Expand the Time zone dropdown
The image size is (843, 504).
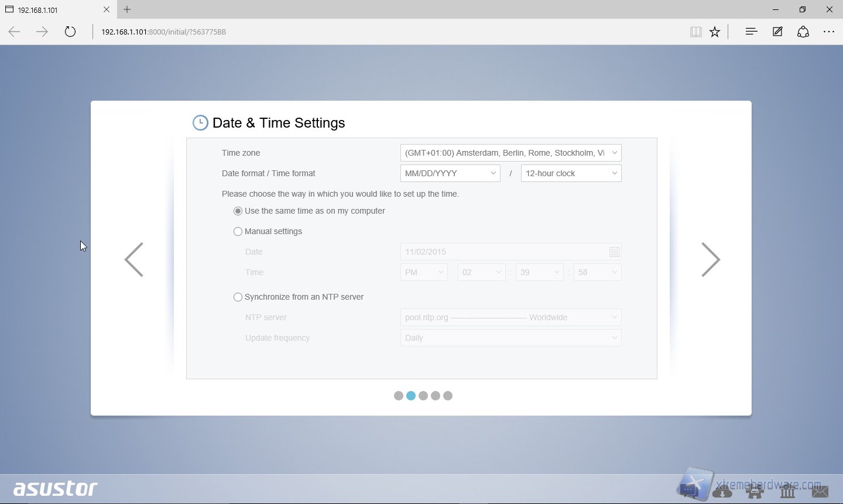click(x=510, y=153)
